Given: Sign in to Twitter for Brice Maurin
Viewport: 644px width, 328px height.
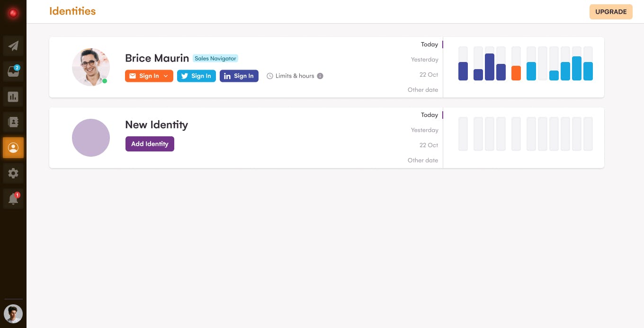Looking at the screenshot, I should click(x=196, y=76).
